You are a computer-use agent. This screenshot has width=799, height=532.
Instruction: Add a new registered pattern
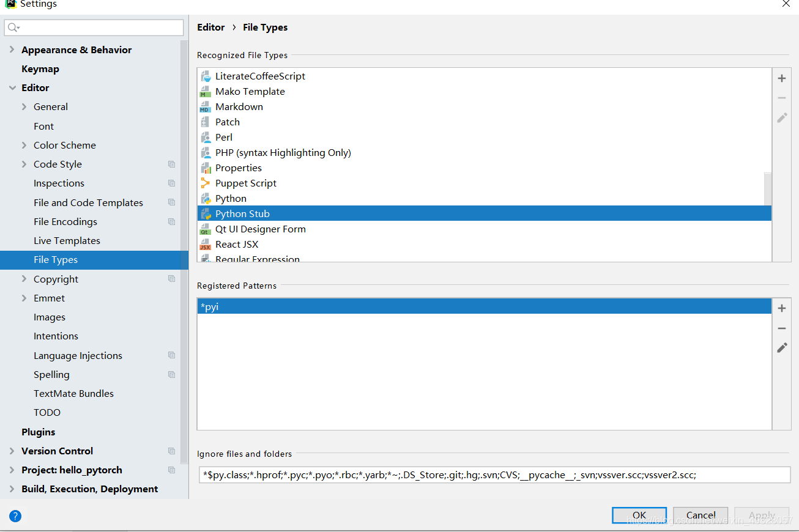point(782,308)
